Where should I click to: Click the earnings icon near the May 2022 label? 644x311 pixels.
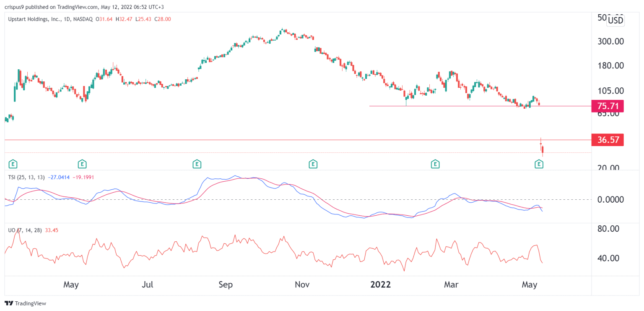pyautogui.click(x=538, y=164)
